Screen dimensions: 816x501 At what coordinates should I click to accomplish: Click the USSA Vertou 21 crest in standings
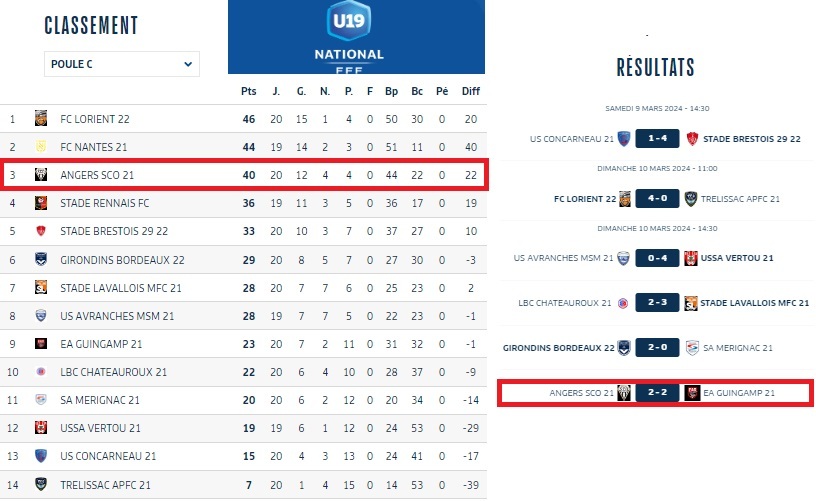(41, 428)
